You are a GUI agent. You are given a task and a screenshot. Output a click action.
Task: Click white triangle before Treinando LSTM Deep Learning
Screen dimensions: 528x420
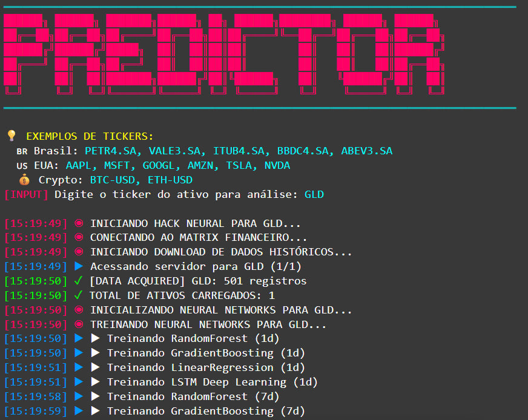pyautogui.click(x=95, y=382)
